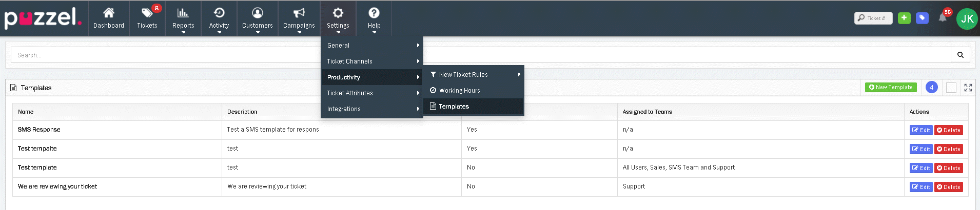Expand the Campaigns dropdown menu
980x210 pixels.
[299, 18]
